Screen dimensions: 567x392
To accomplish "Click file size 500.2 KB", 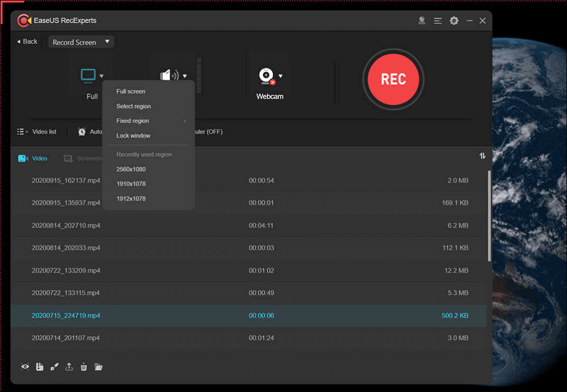I will pos(455,316).
